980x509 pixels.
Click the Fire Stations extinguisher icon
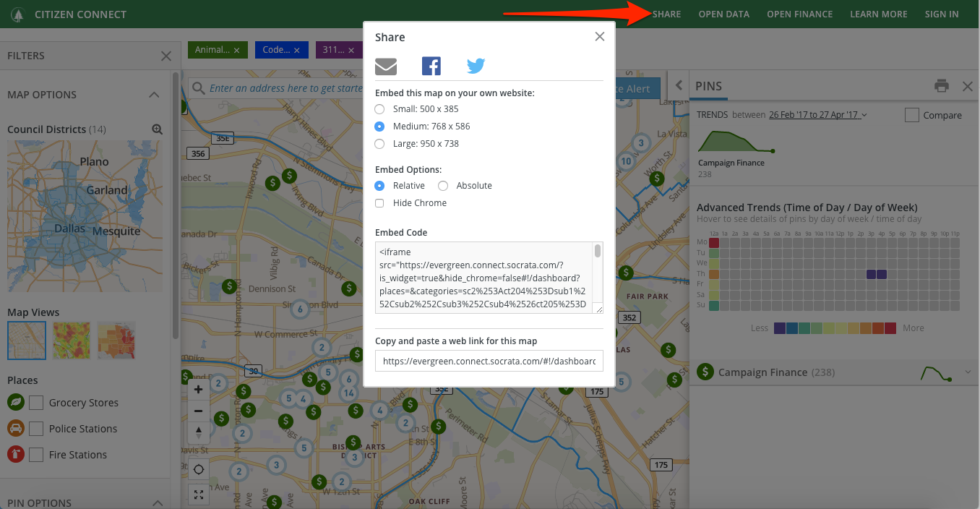click(16, 455)
